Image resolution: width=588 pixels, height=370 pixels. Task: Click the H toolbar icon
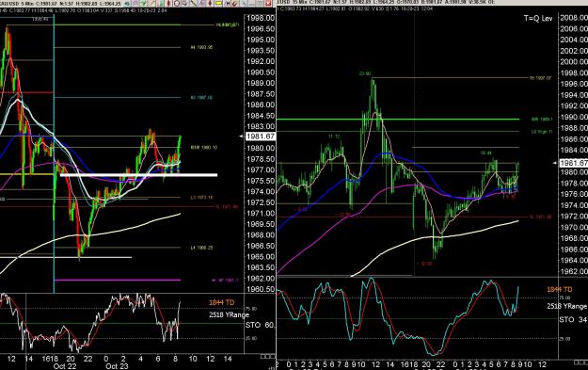pyautogui.click(x=228, y=3)
